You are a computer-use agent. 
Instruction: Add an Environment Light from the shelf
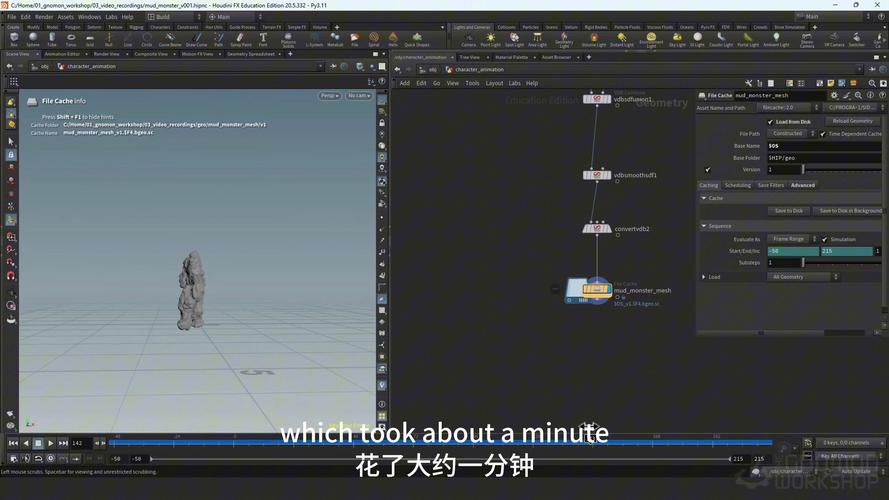(651, 40)
